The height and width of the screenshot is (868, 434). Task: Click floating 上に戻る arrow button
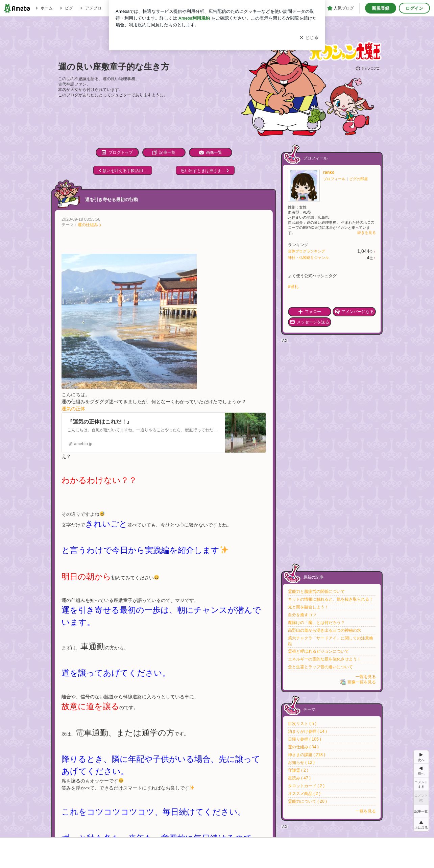point(421,825)
